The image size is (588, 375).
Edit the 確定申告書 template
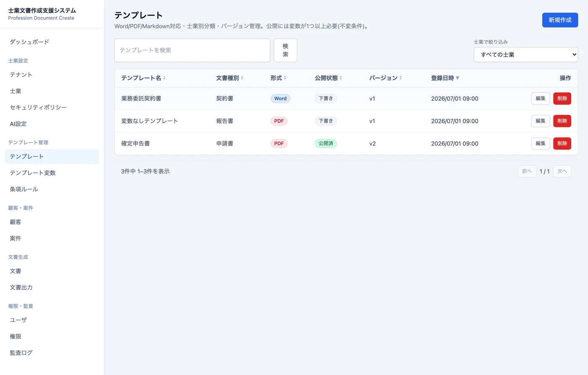541,143
